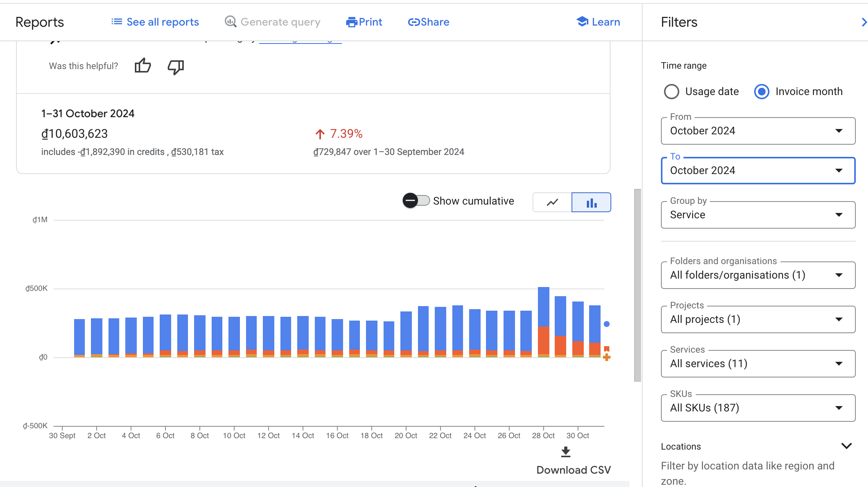Click the Generate query icon
Viewport: 868px width, 487px height.
[231, 22]
